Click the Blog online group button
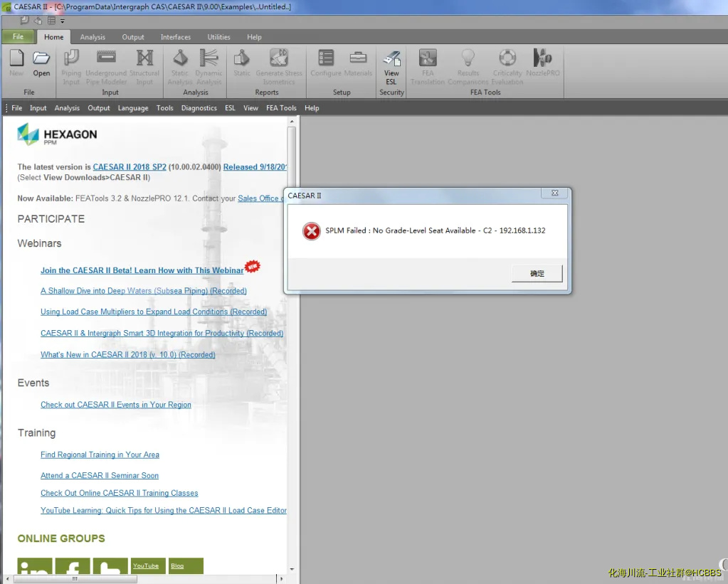 186,566
